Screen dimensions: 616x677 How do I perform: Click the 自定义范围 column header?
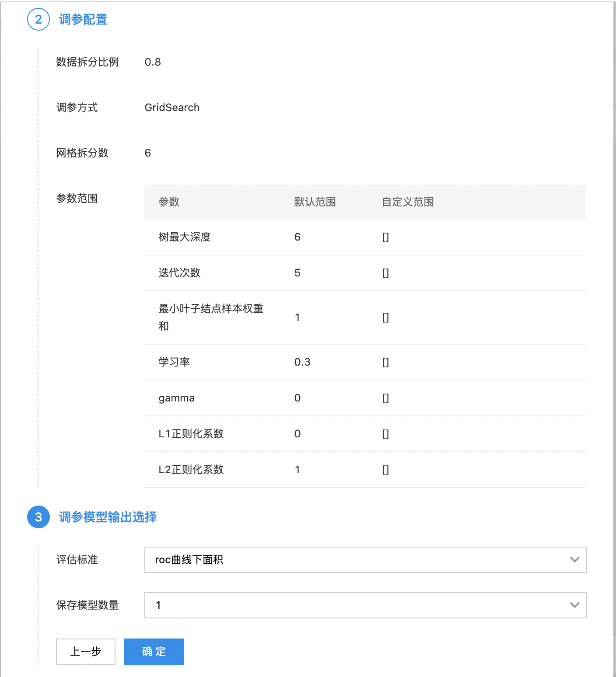pos(408,202)
